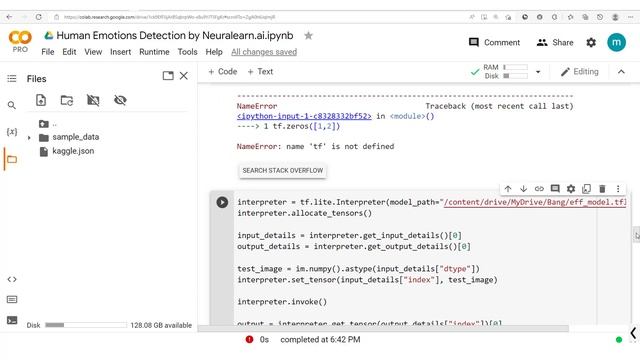This screenshot has height=360, width=640.
Task: Open the Editing mode selector
Action: tap(580, 72)
